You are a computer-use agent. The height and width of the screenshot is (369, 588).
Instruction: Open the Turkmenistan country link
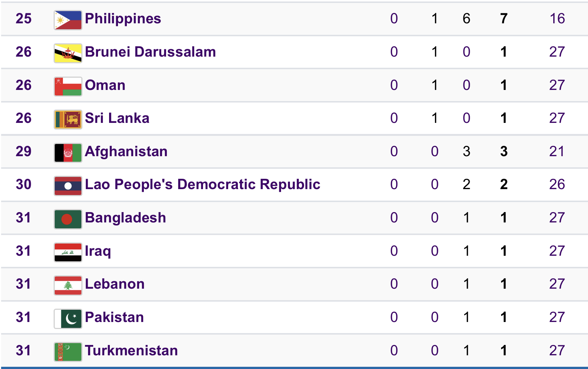[131, 350]
